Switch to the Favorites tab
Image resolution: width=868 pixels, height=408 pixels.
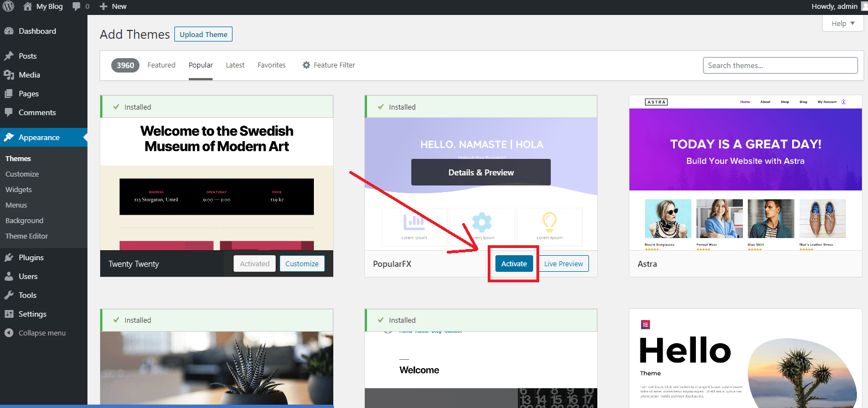[271, 65]
